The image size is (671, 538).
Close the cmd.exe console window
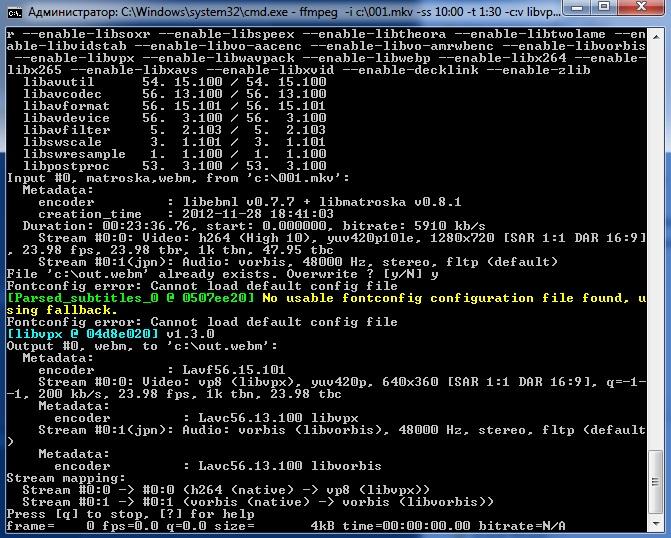(642, 7)
